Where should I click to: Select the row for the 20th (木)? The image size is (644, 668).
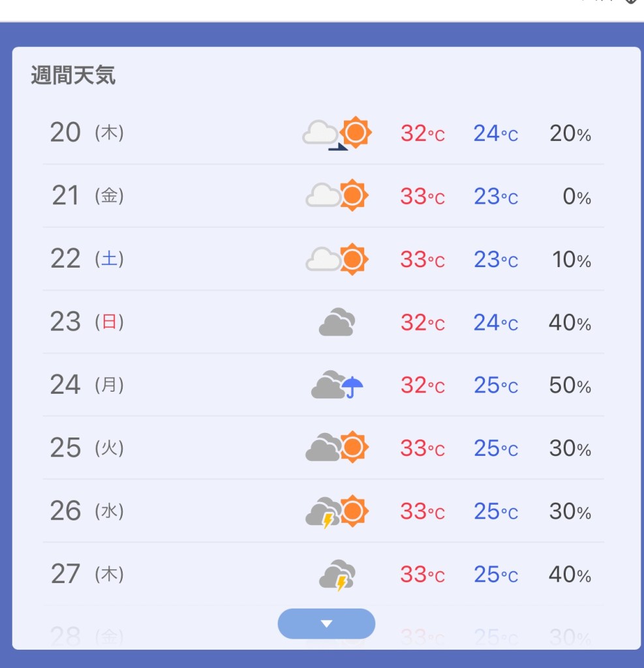[x=87, y=133]
